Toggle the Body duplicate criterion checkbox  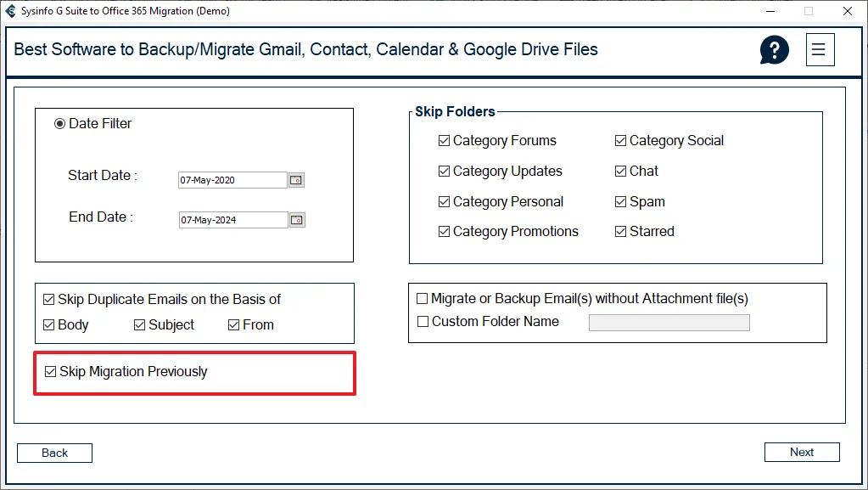pyautogui.click(x=48, y=324)
